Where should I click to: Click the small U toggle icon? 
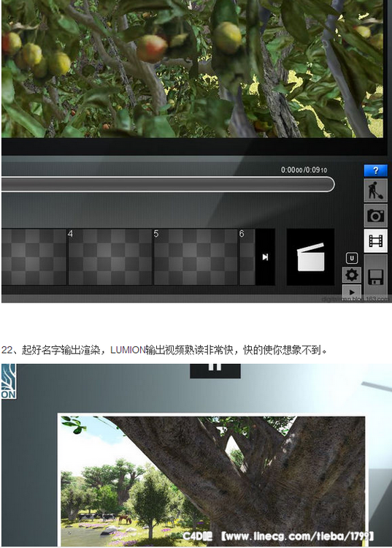pos(352,258)
